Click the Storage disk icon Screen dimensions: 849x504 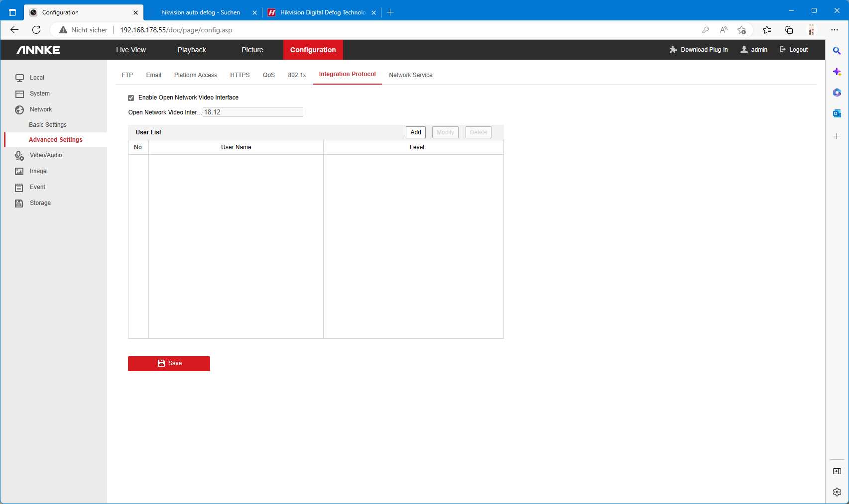coord(19,203)
